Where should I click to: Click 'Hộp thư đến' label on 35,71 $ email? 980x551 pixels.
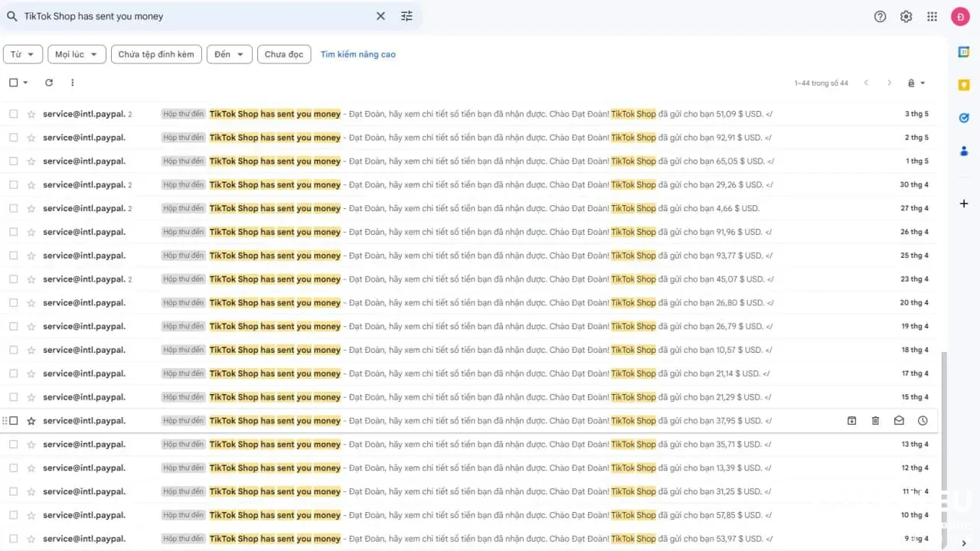[x=183, y=445]
